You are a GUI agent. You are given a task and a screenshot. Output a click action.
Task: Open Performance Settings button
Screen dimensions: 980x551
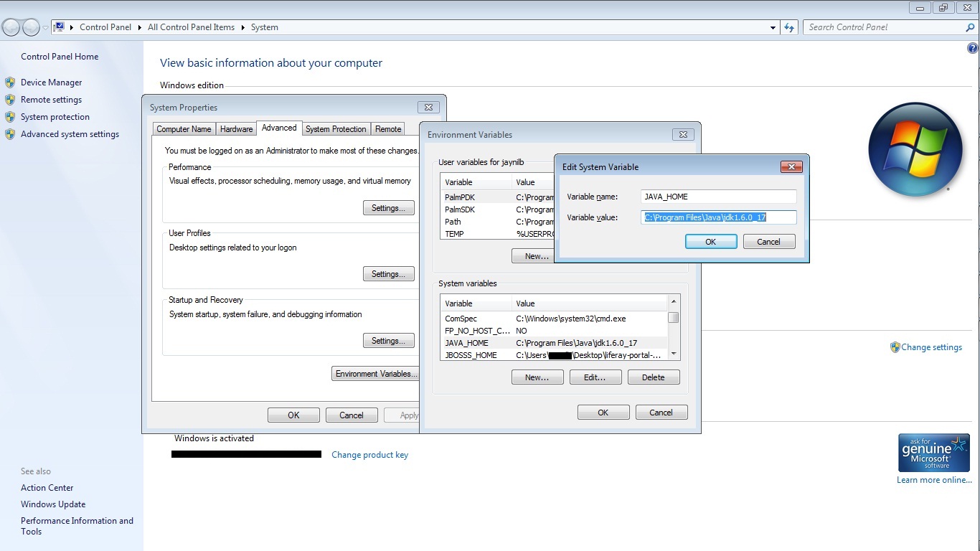pos(389,208)
